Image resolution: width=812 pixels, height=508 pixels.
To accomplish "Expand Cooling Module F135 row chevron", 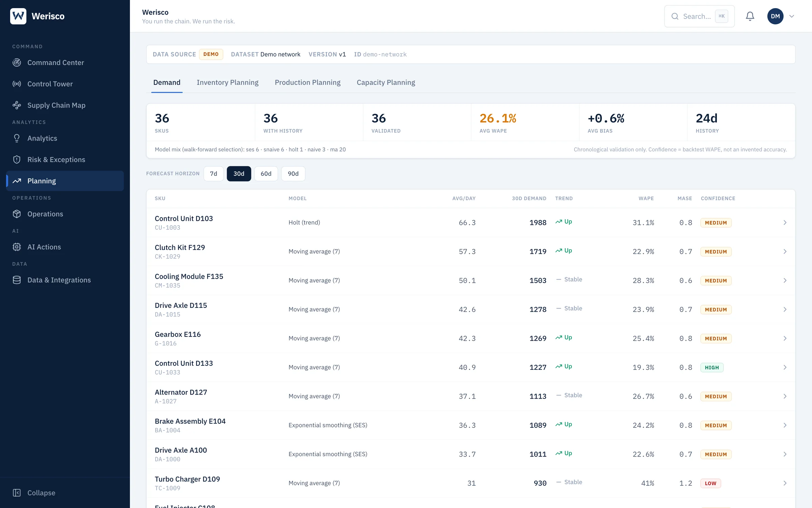I will [785, 280].
